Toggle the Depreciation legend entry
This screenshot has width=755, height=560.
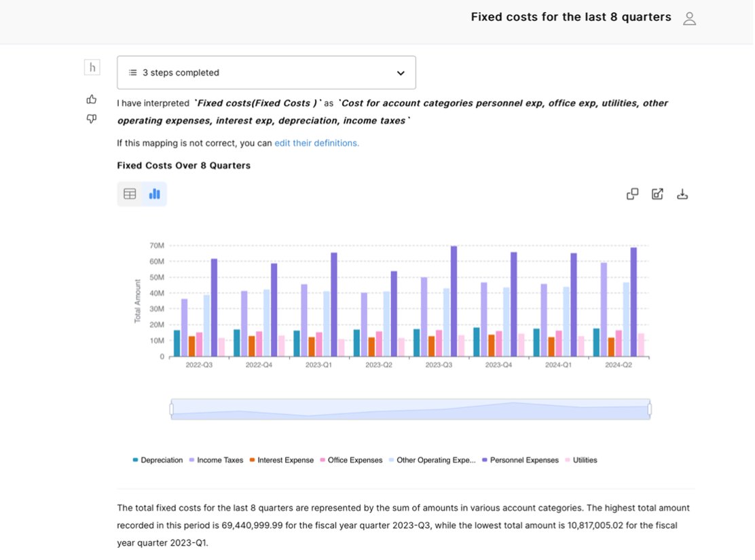[x=158, y=460]
